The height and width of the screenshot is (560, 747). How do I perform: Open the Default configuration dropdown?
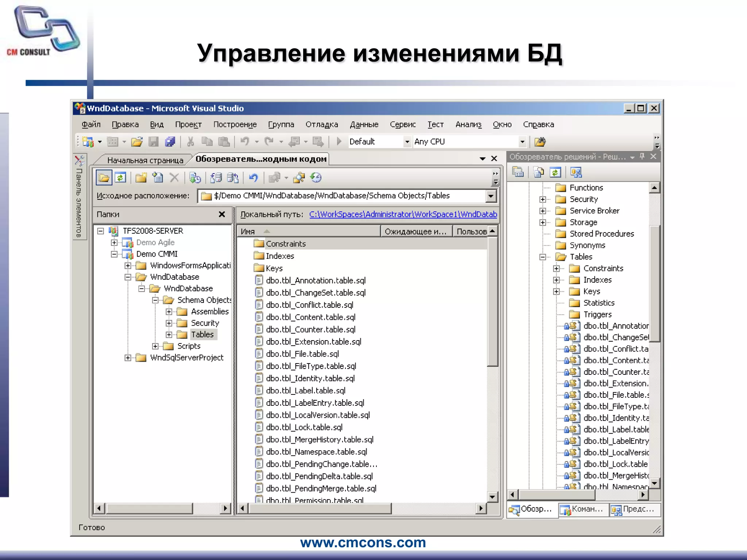407,141
